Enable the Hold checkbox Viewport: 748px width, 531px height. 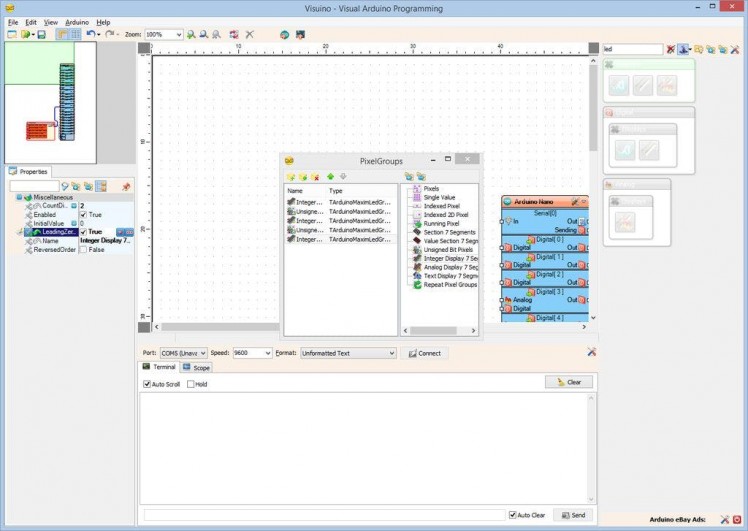(189, 384)
